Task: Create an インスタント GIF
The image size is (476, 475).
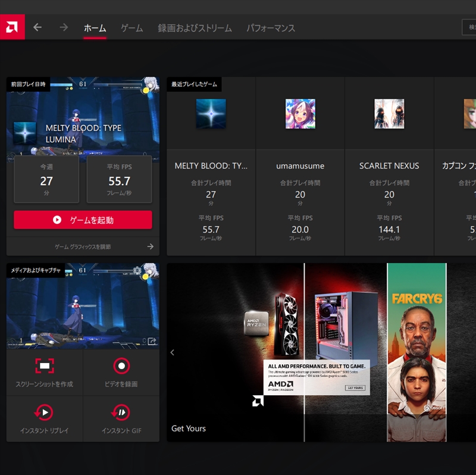Action: (121, 419)
